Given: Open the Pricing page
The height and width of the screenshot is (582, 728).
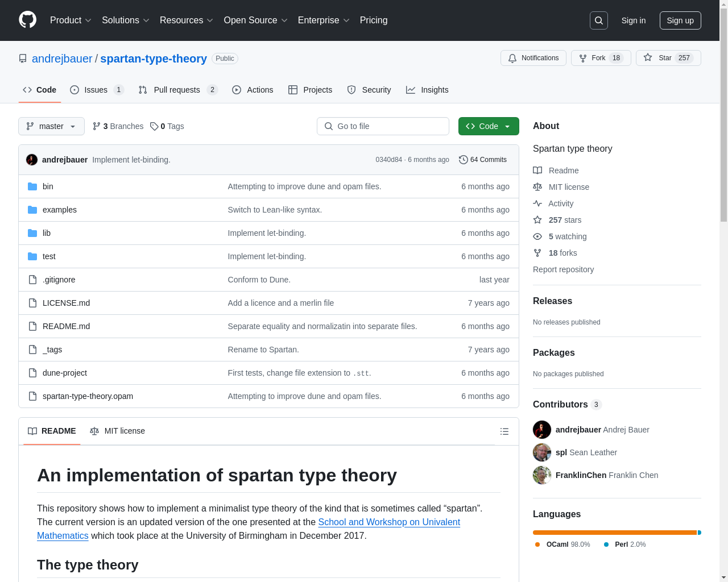Looking at the screenshot, I should pyautogui.click(x=374, y=20).
